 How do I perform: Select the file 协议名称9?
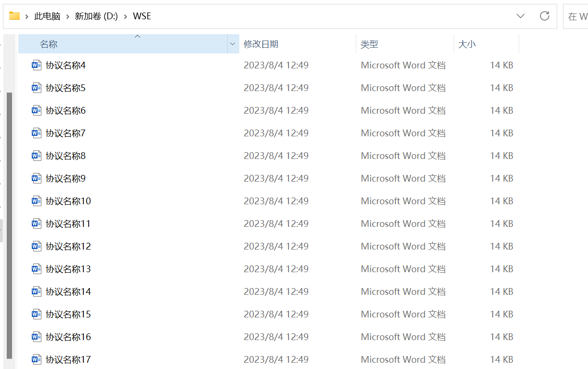click(x=65, y=178)
